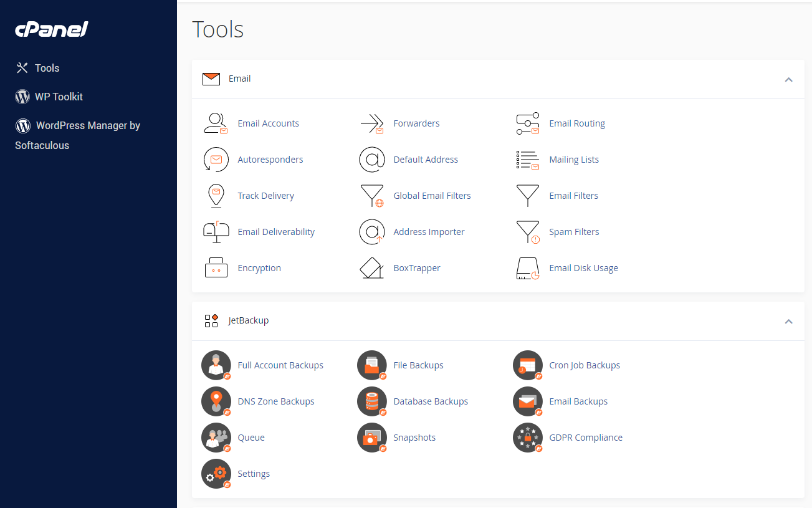Click the BoxTrapper icon

click(372, 268)
